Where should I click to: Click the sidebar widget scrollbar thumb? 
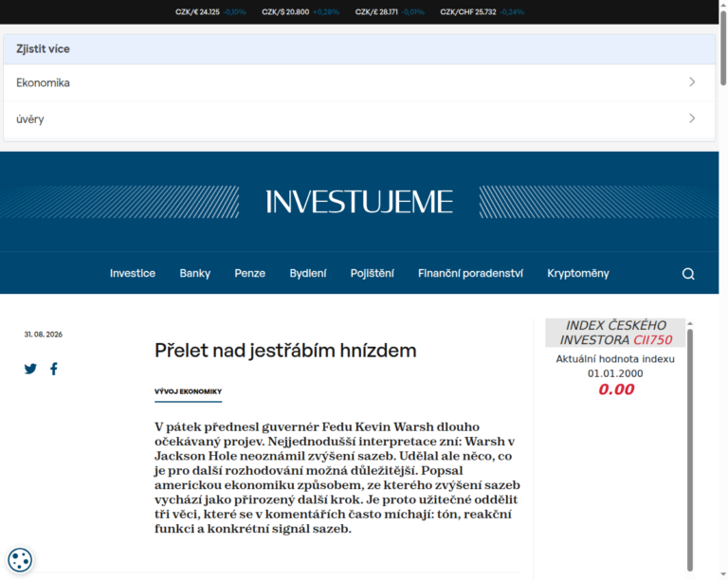[690, 450]
